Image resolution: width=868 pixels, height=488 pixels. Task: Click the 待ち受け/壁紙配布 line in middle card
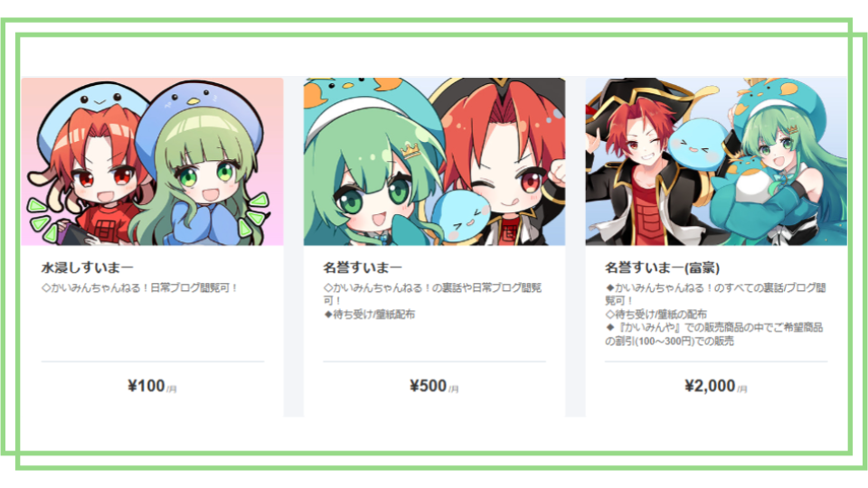point(369,314)
